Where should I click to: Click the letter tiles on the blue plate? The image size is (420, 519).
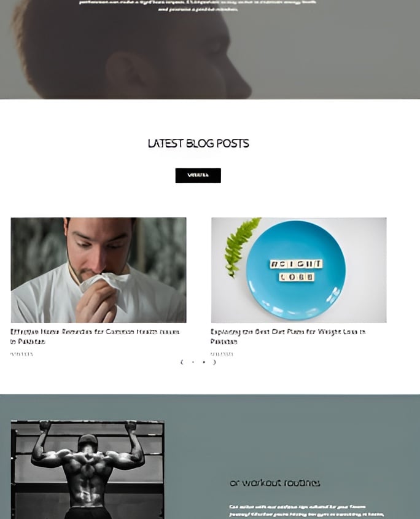click(296, 270)
